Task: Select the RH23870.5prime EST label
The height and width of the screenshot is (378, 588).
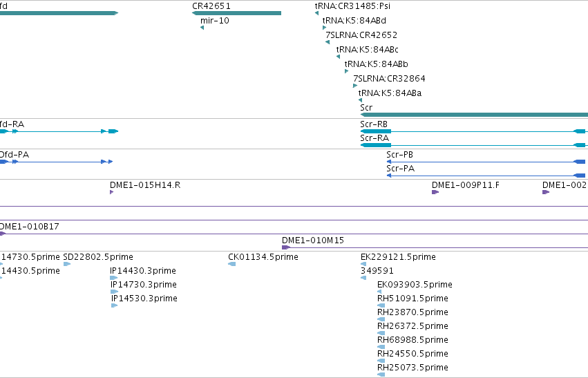Action: click(413, 312)
